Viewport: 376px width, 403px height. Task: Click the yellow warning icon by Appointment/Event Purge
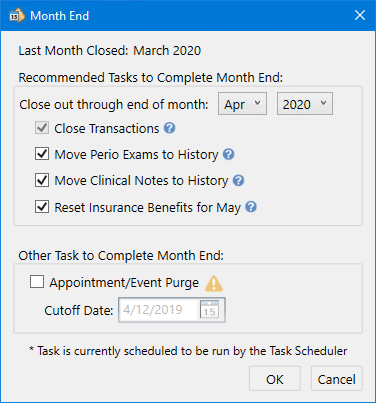pos(214,283)
